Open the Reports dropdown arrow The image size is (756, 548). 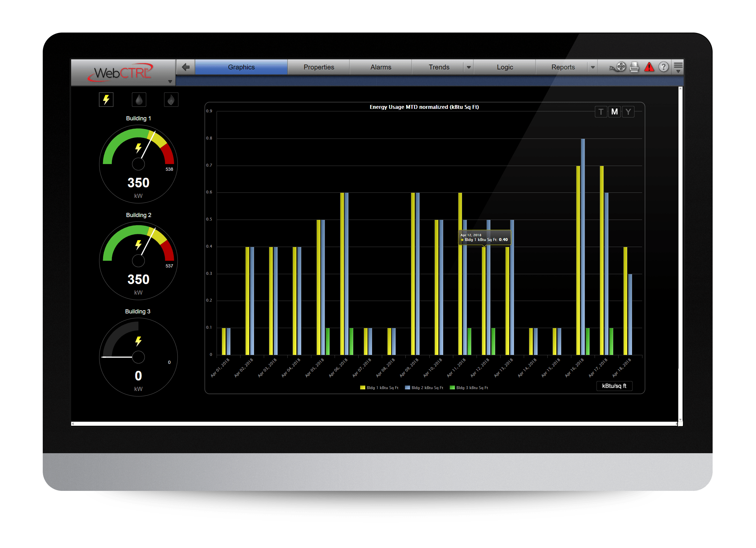pos(593,67)
